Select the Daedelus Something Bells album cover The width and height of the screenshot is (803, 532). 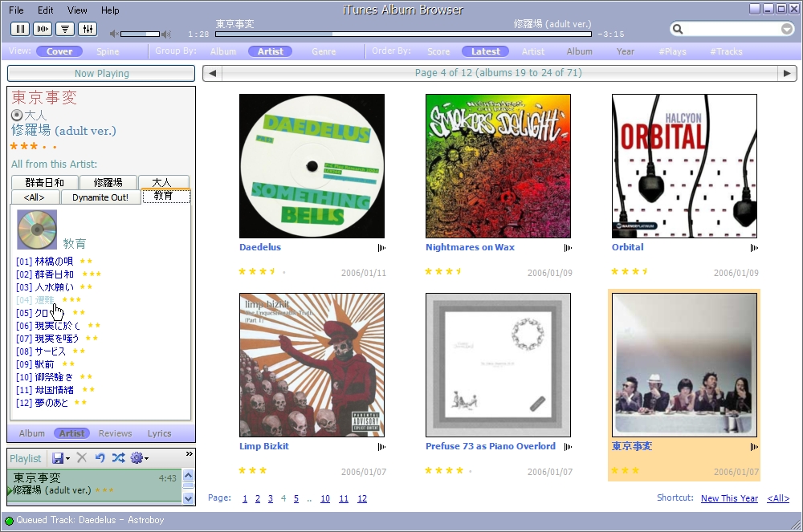pyautogui.click(x=312, y=166)
